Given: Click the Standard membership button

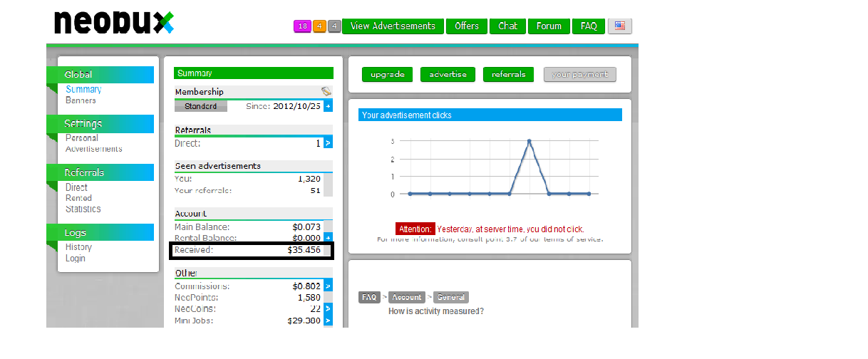Looking at the screenshot, I should click(x=201, y=106).
